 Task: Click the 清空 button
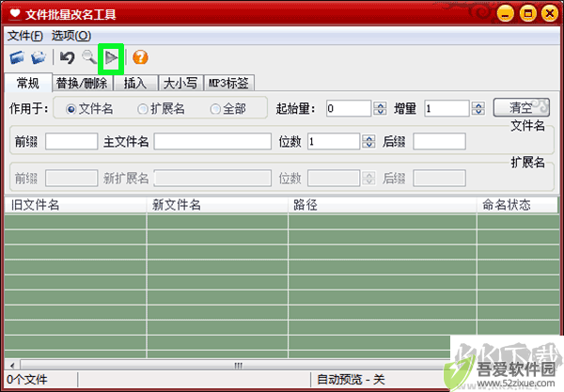(x=521, y=107)
